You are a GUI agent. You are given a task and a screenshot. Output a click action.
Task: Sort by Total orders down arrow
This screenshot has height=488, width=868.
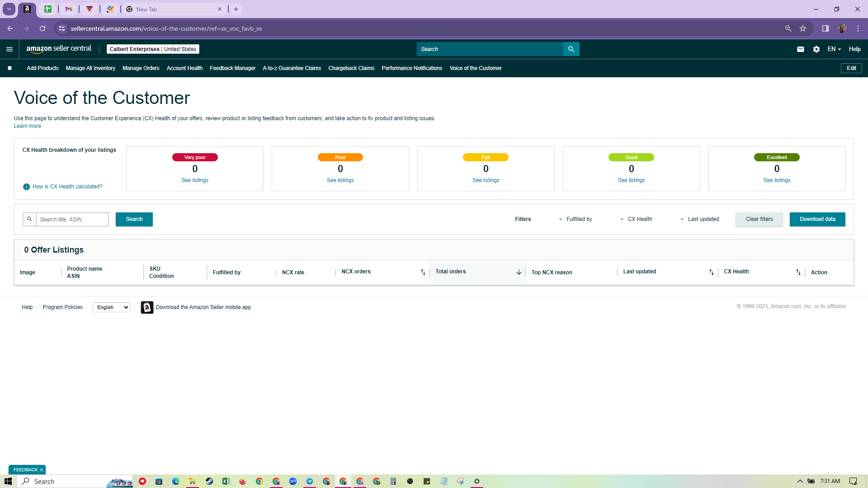[x=519, y=272]
